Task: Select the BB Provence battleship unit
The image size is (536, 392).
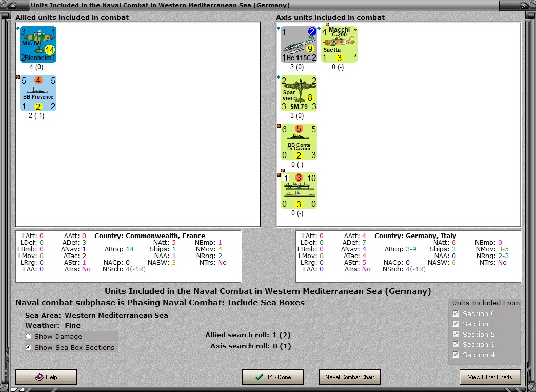Action: pyautogui.click(x=38, y=93)
